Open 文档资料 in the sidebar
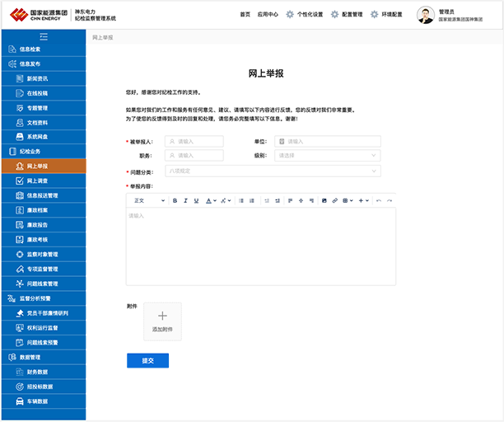 (44, 123)
